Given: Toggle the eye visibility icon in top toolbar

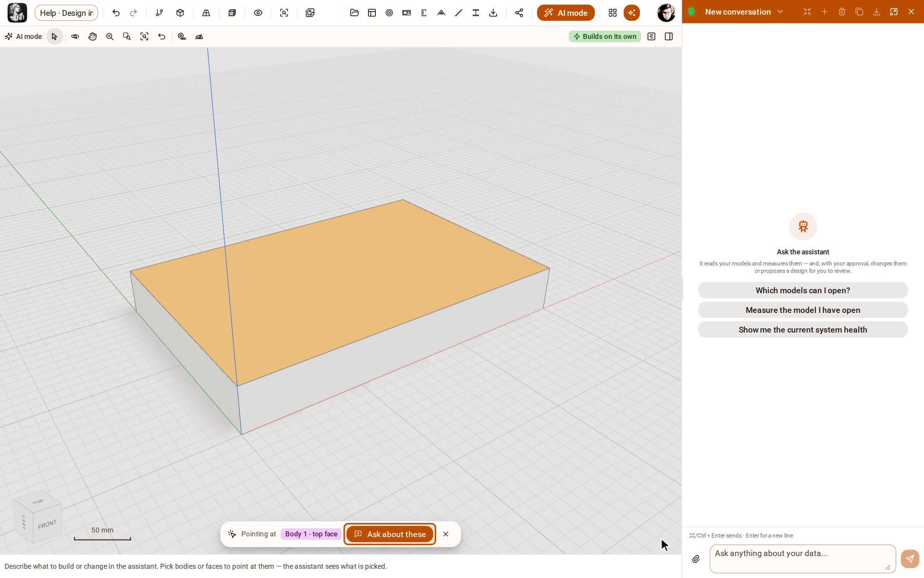Looking at the screenshot, I should coord(258,13).
